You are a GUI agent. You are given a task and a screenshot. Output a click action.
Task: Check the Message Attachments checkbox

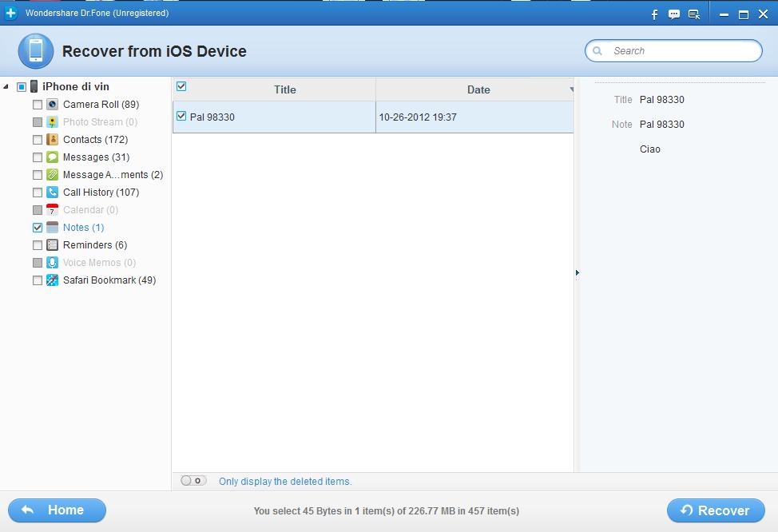(38, 175)
